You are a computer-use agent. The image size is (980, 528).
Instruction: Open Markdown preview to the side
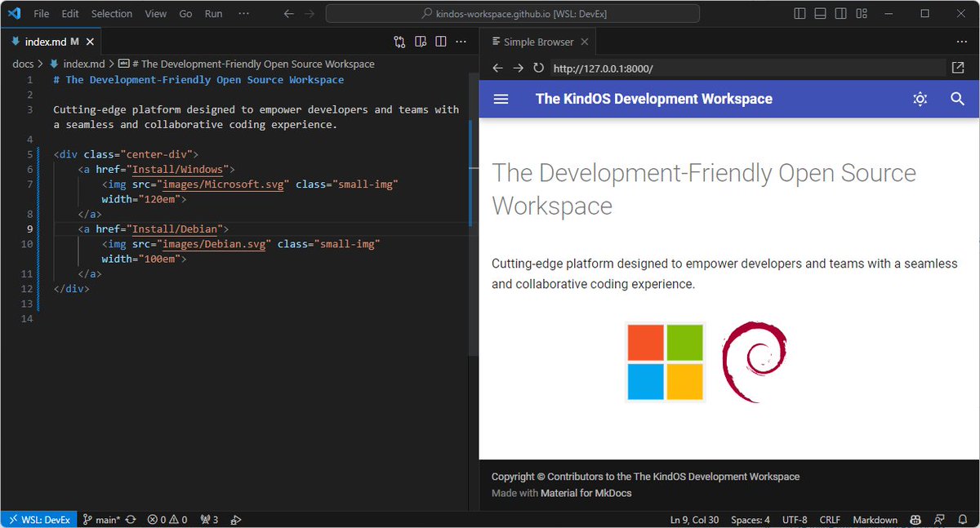pos(421,42)
